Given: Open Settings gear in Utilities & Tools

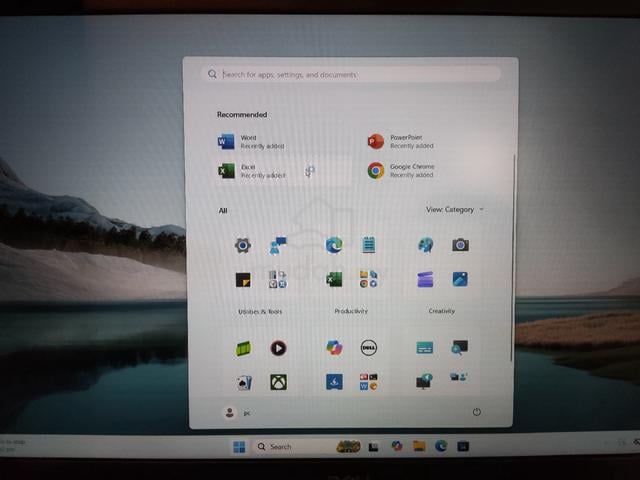Looking at the screenshot, I should (243, 245).
